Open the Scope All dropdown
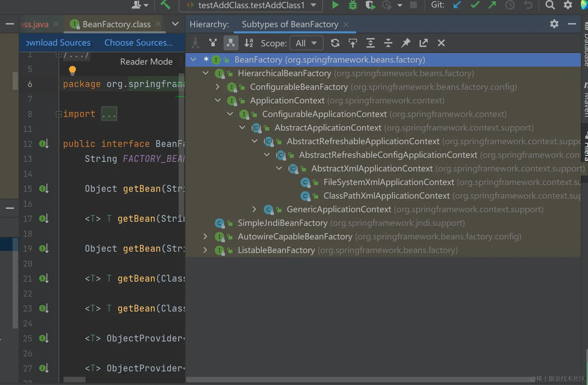The height and width of the screenshot is (385, 588). (306, 43)
